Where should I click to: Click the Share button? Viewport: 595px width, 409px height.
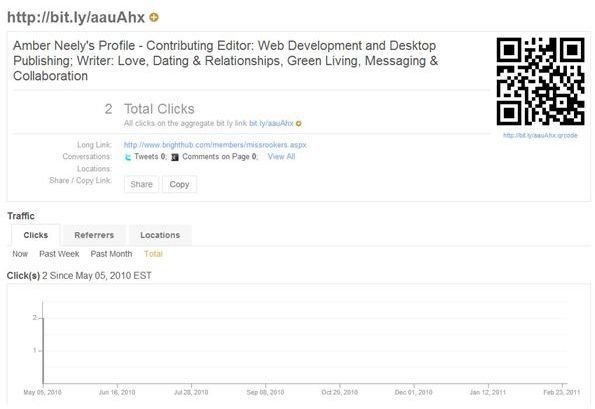(x=141, y=184)
